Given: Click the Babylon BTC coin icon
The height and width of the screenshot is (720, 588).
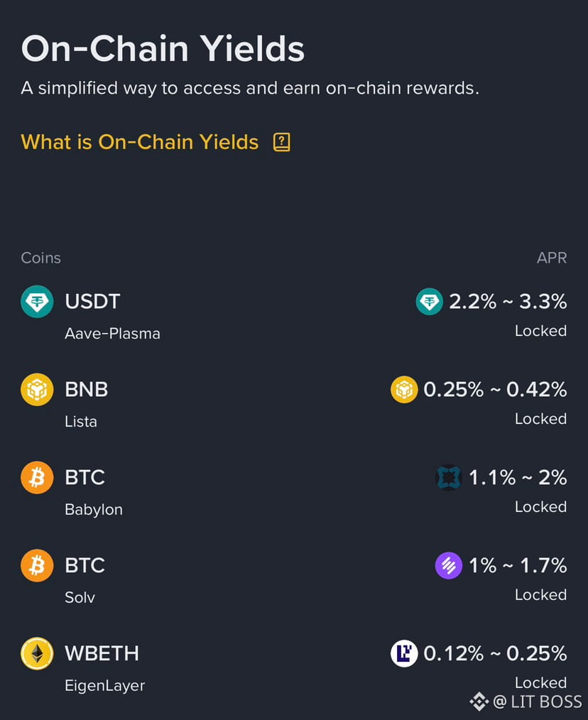Looking at the screenshot, I should [37, 478].
